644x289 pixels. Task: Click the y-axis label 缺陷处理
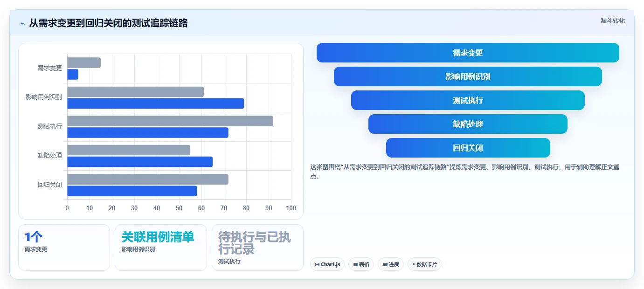pyautogui.click(x=50, y=156)
